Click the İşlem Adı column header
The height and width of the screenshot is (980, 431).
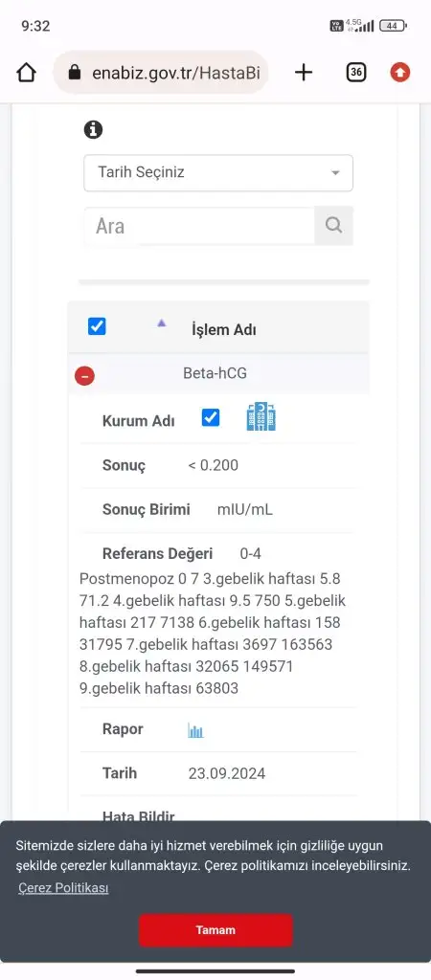[224, 330]
